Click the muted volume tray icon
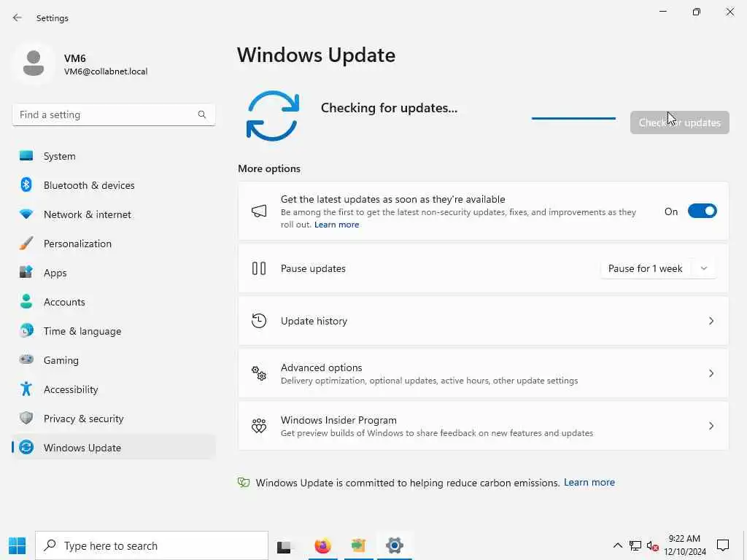This screenshot has width=747, height=560. click(x=652, y=545)
